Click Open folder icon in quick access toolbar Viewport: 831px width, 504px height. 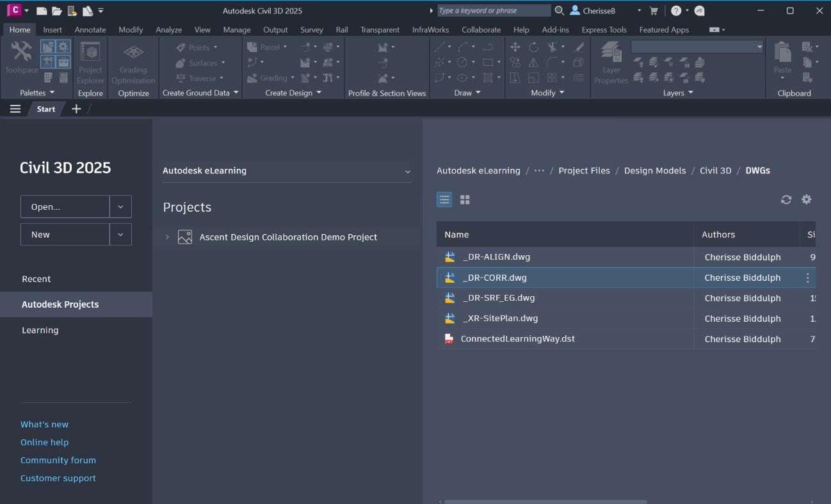pyautogui.click(x=57, y=11)
